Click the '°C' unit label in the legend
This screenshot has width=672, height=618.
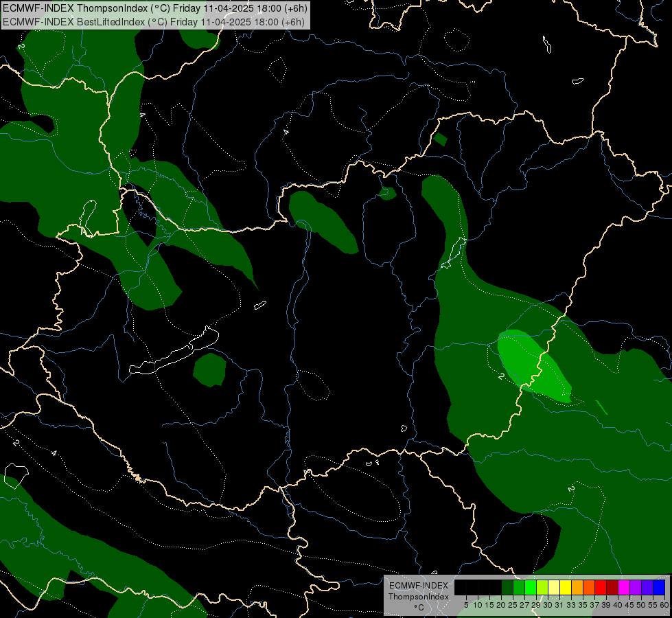pos(419,608)
